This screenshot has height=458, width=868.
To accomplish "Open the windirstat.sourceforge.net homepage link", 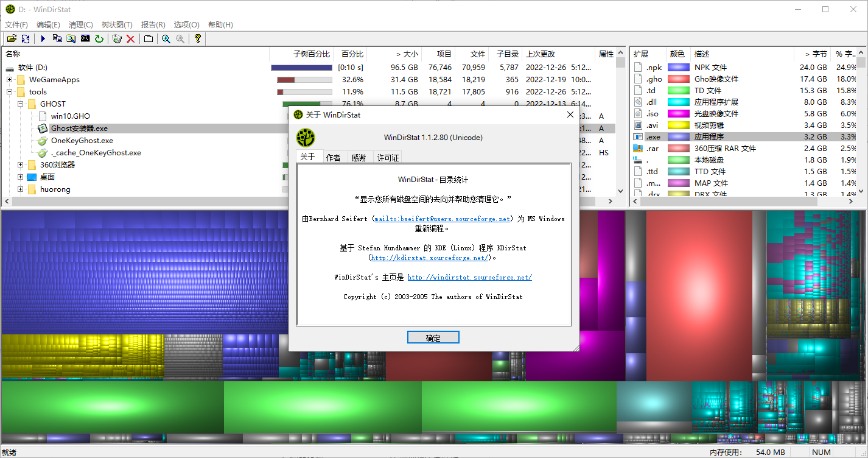I will (x=470, y=278).
